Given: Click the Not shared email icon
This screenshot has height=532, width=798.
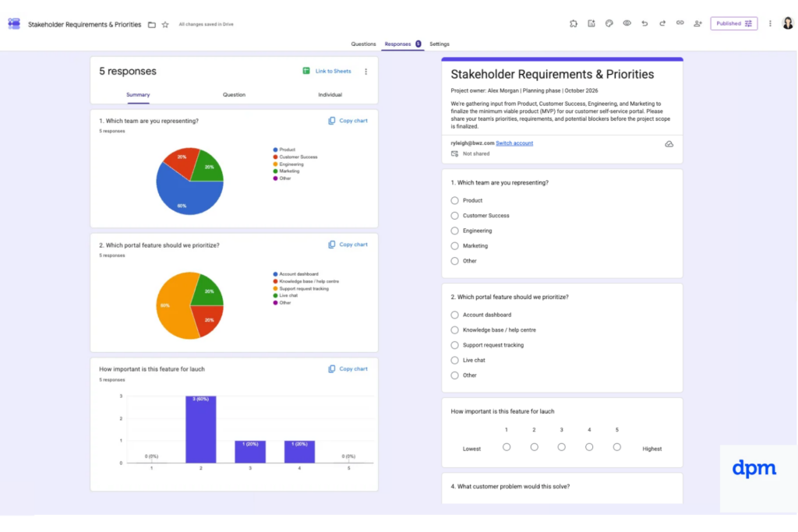Looking at the screenshot, I should (454, 153).
